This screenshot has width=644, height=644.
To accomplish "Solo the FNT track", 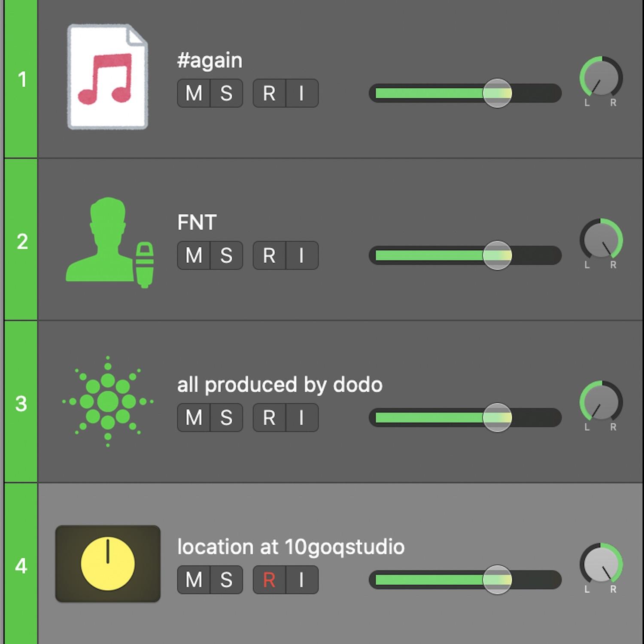I will click(227, 255).
